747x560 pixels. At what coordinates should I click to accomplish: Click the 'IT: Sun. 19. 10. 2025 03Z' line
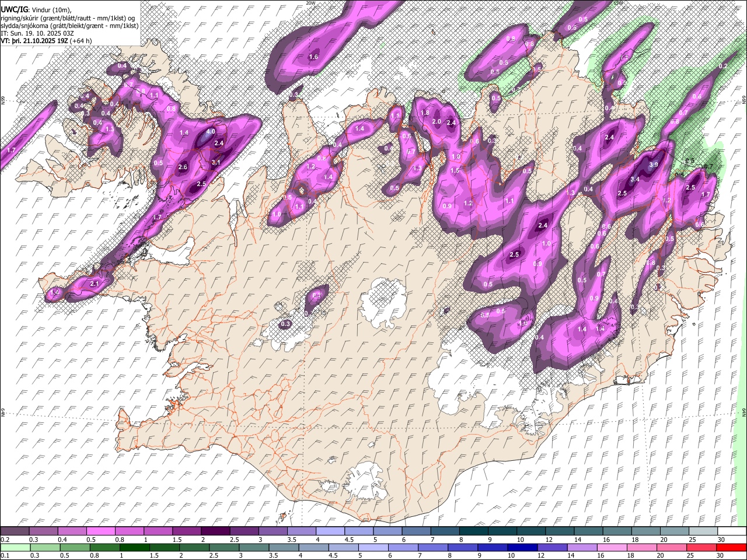point(38,33)
